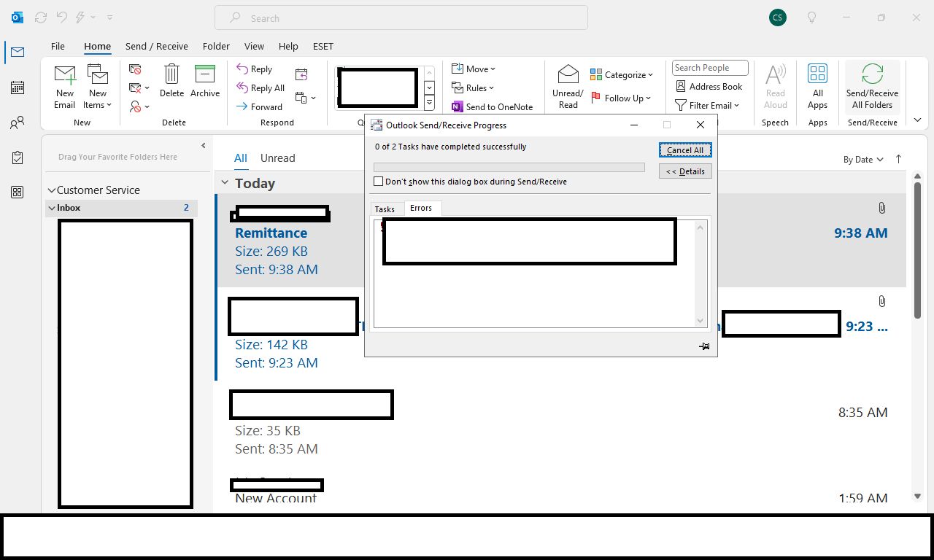This screenshot has width=934, height=560.
Task: Open the Help ribbon tab
Action: coord(288,46)
